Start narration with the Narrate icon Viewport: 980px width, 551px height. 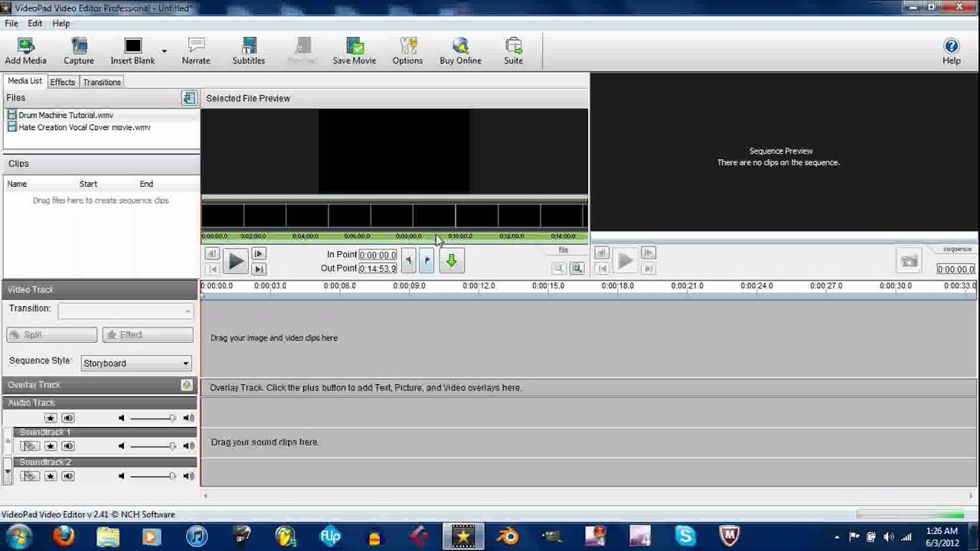(196, 51)
